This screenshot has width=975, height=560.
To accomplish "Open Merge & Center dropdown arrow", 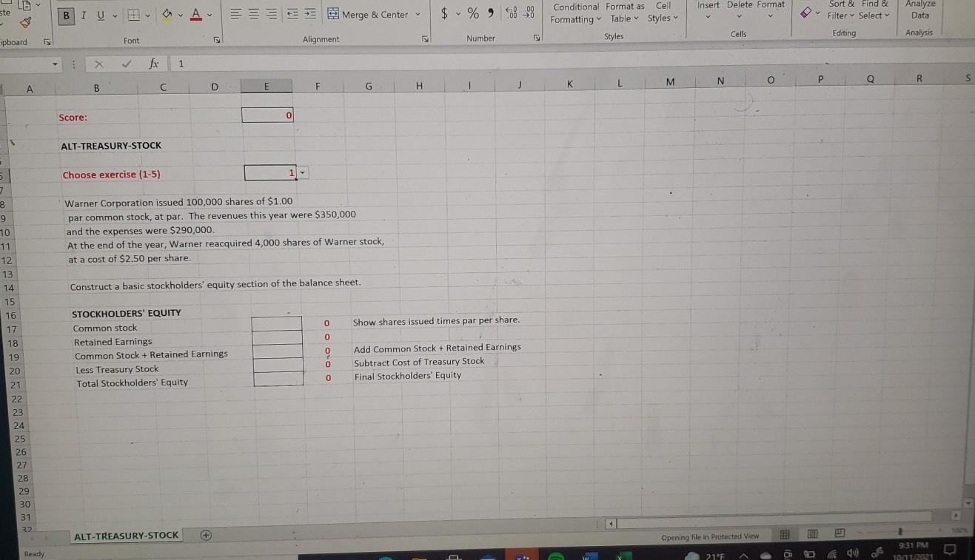I will pos(418,14).
